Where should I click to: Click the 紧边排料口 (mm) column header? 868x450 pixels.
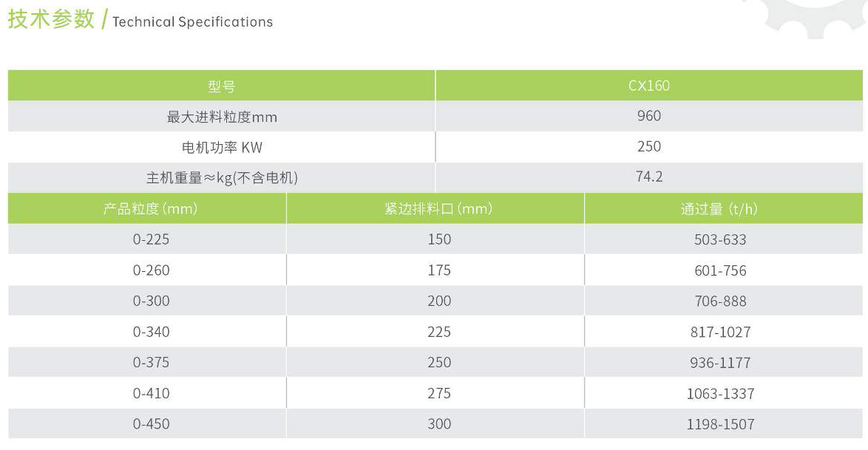[x=438, y=208]
